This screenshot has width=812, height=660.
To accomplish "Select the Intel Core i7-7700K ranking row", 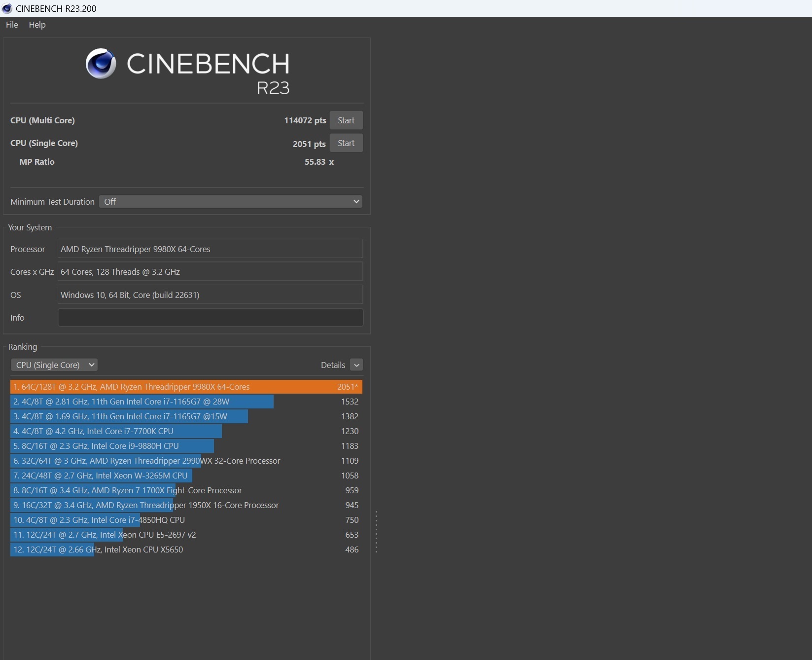I will (186, 431).
